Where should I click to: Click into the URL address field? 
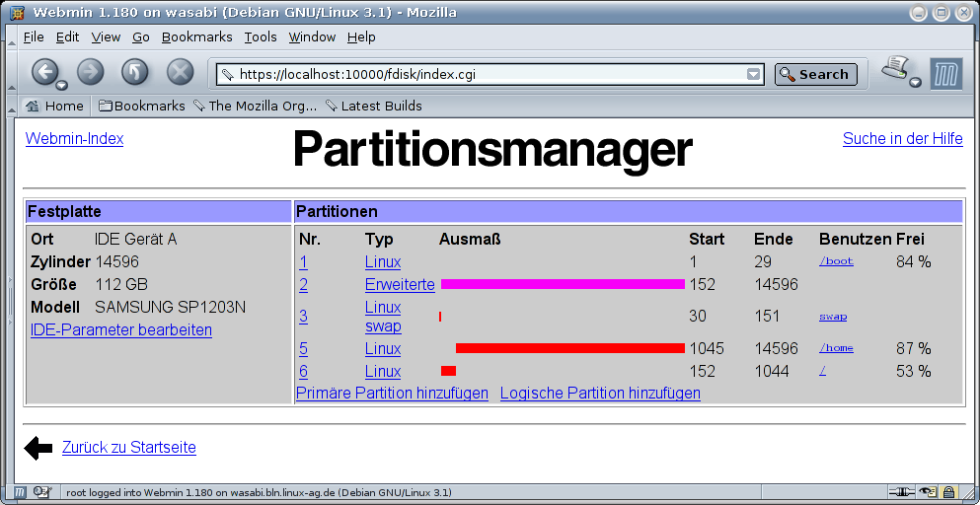(x=490, y=74)
